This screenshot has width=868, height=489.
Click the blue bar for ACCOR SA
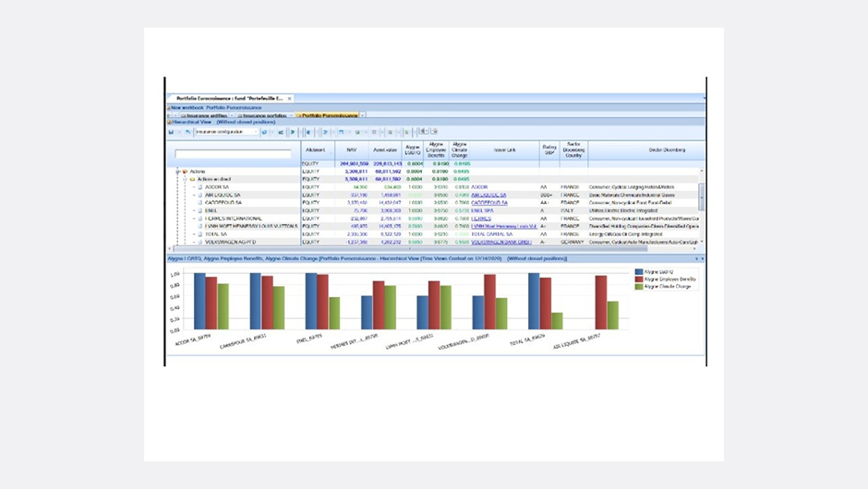pos(199,302)
